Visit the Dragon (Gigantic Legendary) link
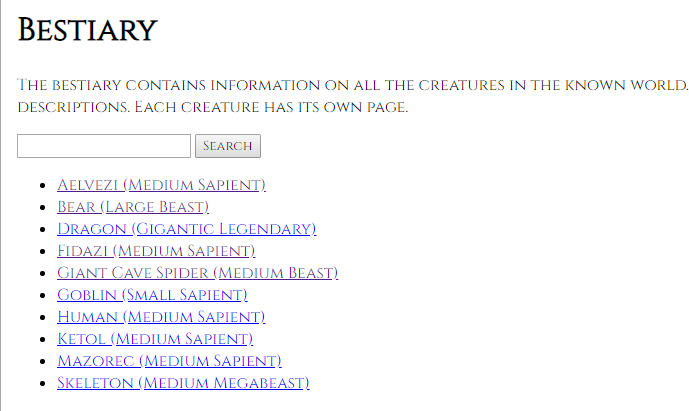The height and width of the screenshot is (411, 689). point(186,229)
